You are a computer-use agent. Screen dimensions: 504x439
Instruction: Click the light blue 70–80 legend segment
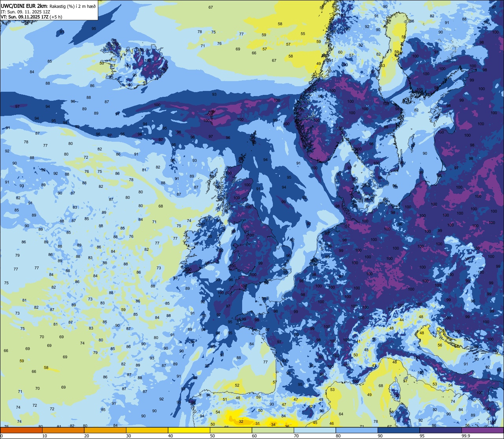[315, 430]
